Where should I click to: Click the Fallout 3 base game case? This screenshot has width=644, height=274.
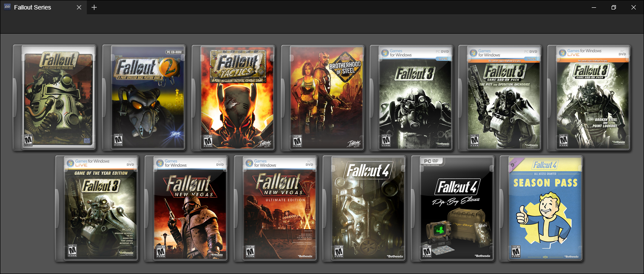click(412, 98)
